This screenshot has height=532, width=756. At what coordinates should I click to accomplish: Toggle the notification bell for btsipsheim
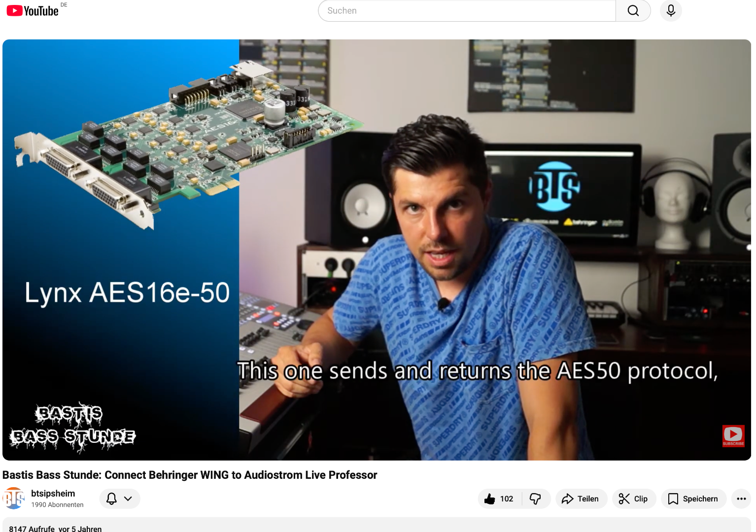click(112, 499)
